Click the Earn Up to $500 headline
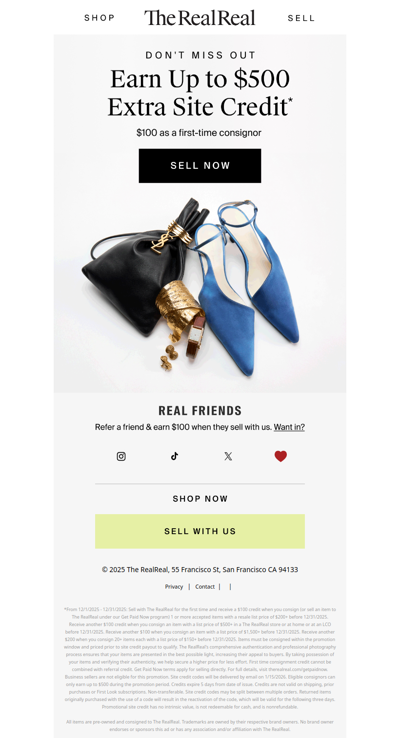 pyautogui.click(x=200, y=93)
